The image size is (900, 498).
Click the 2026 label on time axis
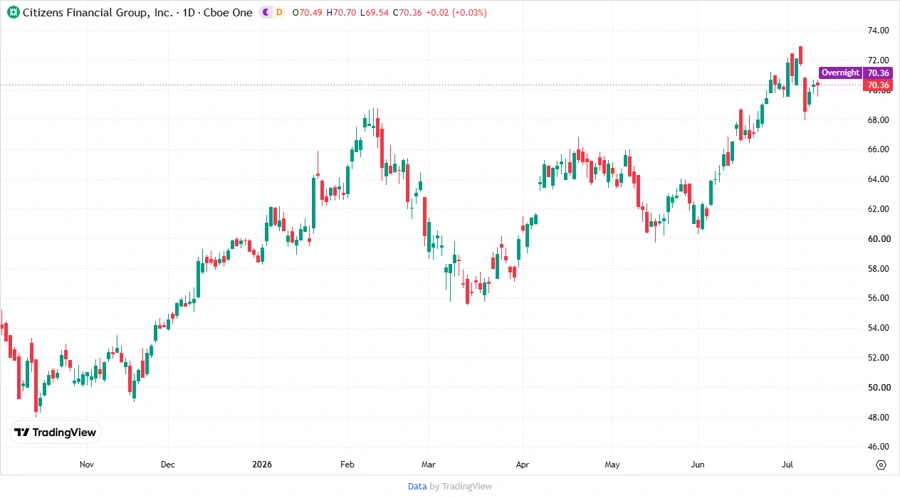(262, 464)
